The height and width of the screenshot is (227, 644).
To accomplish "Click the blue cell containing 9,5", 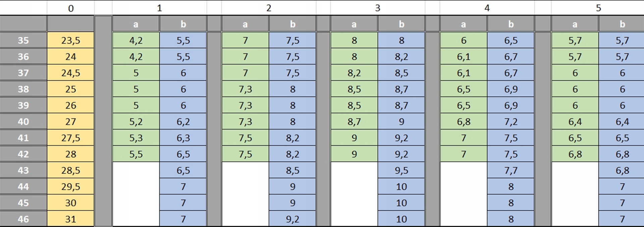I will point(401,170).
